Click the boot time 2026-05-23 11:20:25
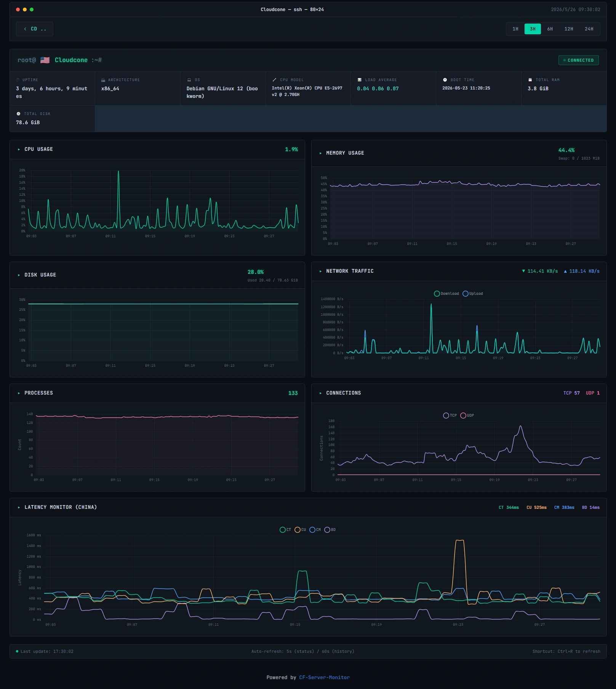 [x=466, y=88]
